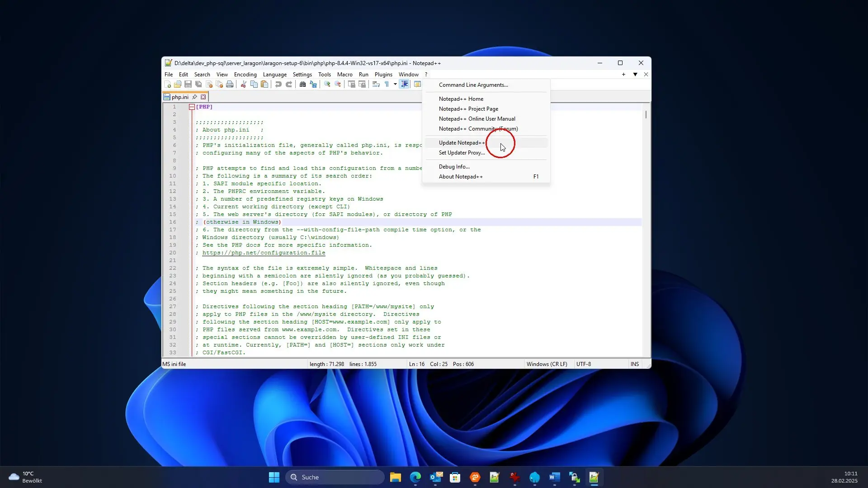Close the php.ini tab with its red X
Viewport: 868px width, 488px height.
coord(203,97)
